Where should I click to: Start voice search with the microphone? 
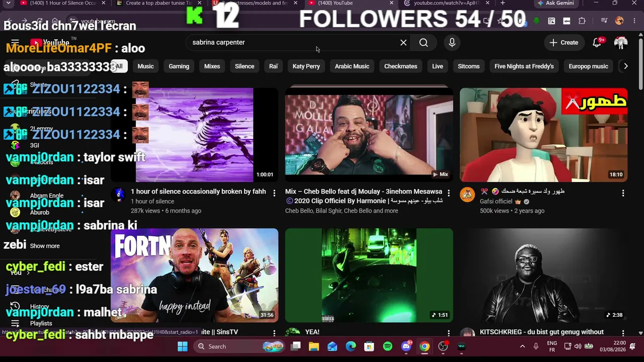point(452,43)
